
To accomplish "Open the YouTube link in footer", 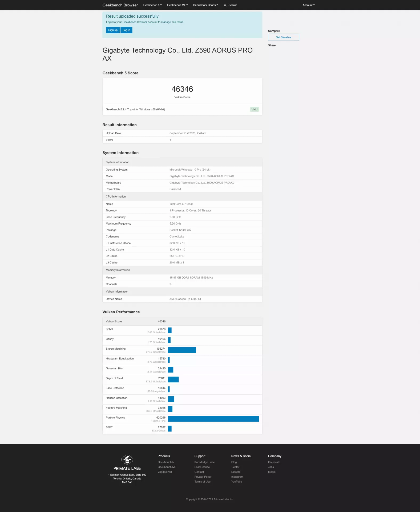I will point(237,482).
